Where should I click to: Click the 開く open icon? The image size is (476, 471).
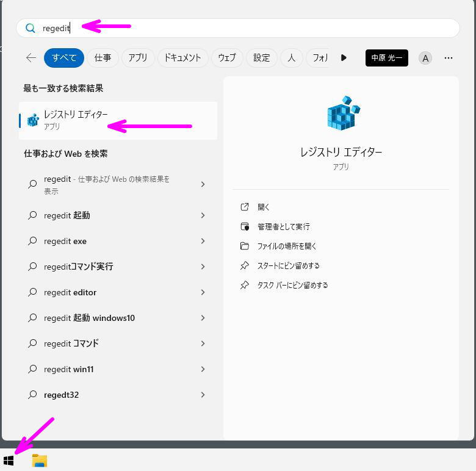click(x=245, y=207)
